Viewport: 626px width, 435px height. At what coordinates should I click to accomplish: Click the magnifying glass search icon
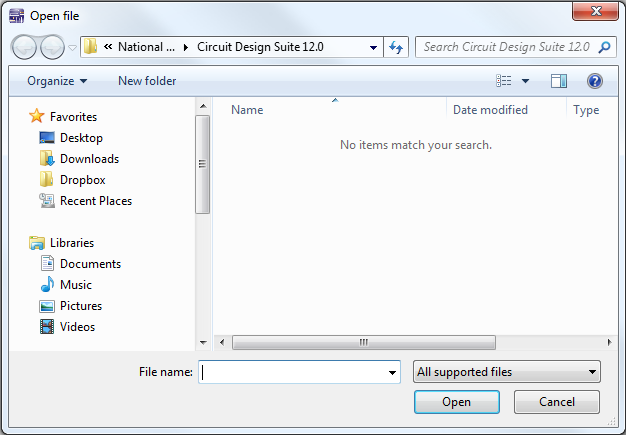605,47
